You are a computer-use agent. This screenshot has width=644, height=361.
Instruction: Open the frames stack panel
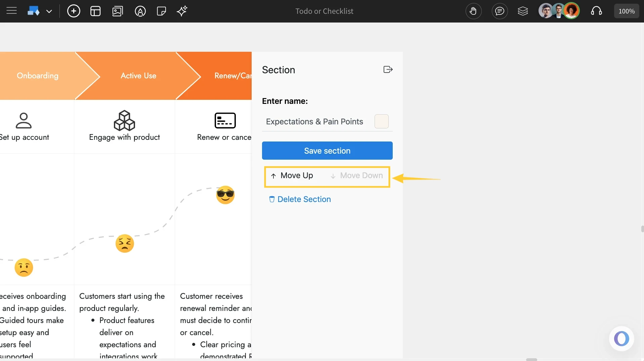523,11
